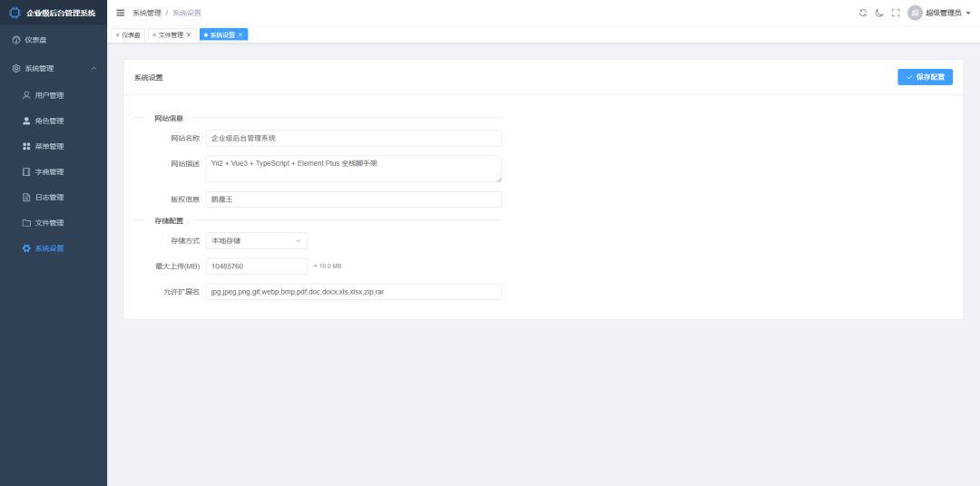
Task: Click the 系统管理 breadcrumb link
Action: 147,13
